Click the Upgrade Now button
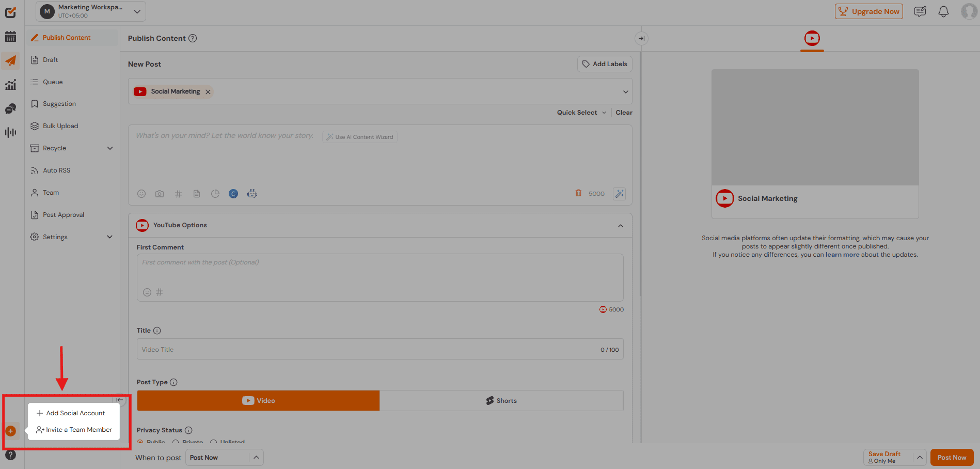This screenshot has height=469, width=980. click(x=868, y=11)
